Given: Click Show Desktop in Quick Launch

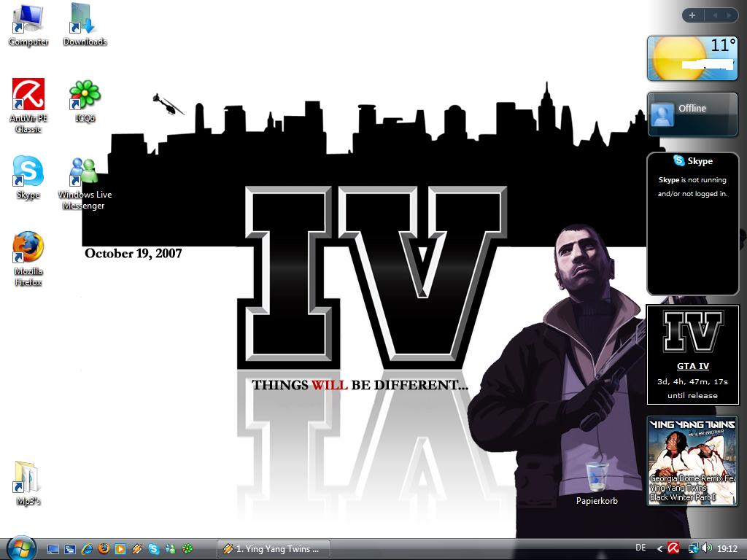Looking at the screenshot, I should tap(53, 549).
